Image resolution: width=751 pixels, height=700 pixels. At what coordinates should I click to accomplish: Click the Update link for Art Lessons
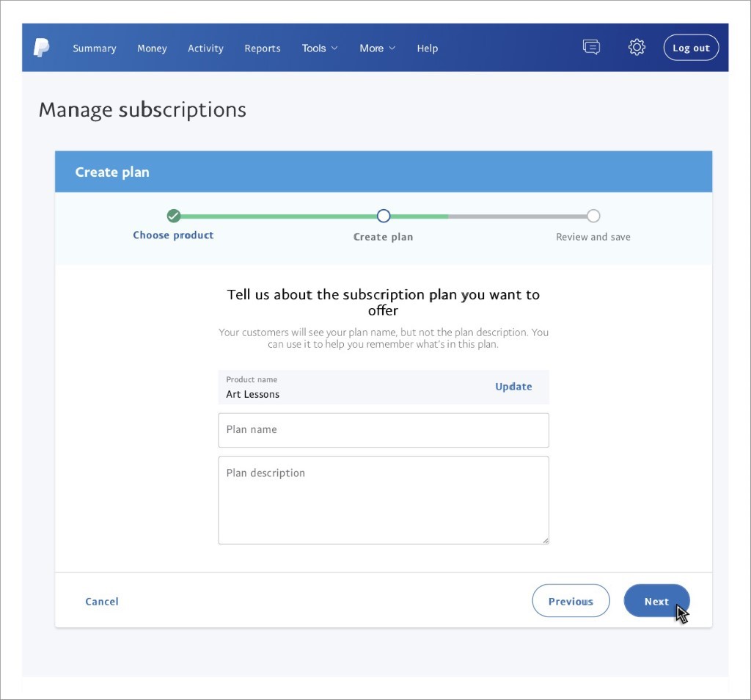513,387
